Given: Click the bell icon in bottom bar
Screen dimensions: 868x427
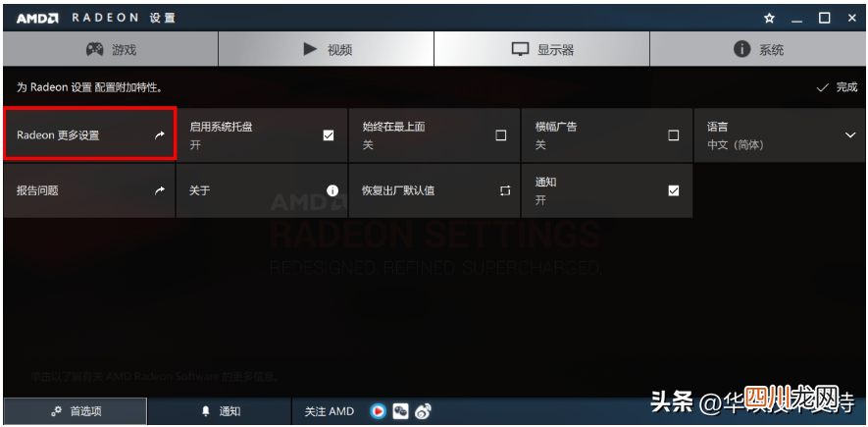Looking at the screenshot, I should 206,411.
